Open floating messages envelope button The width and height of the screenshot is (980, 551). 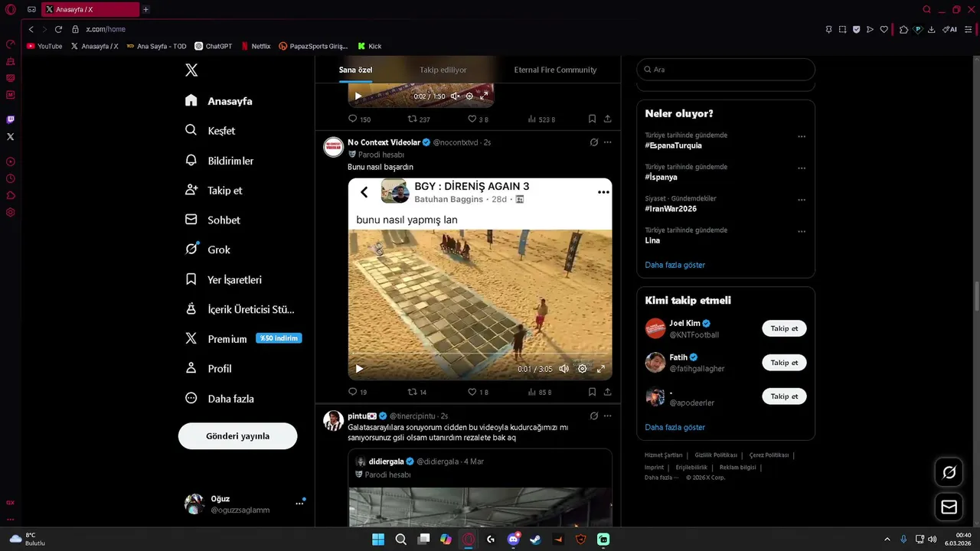949,507
